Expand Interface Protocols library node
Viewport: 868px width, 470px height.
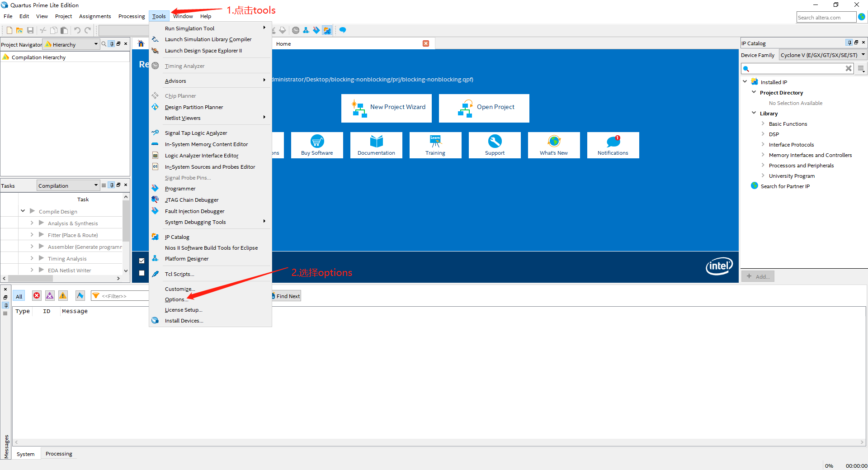(x=763, y=144)
